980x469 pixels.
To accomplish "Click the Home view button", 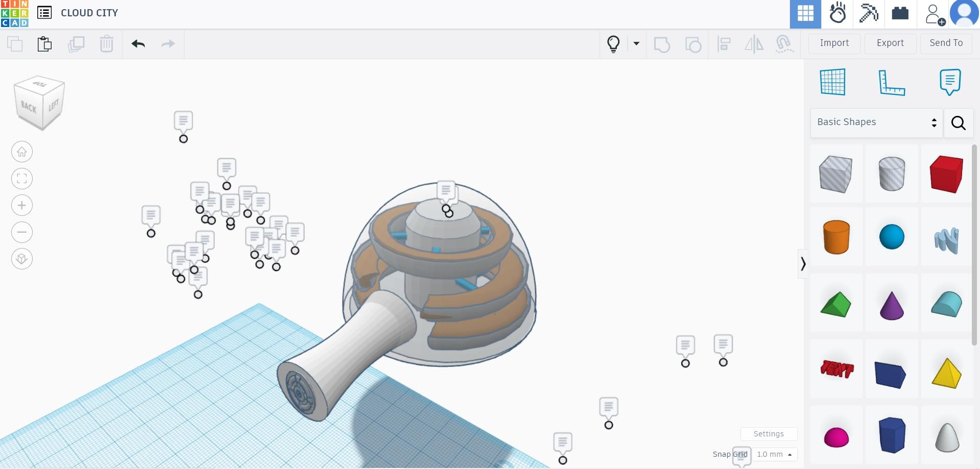I will coord(22,152).
